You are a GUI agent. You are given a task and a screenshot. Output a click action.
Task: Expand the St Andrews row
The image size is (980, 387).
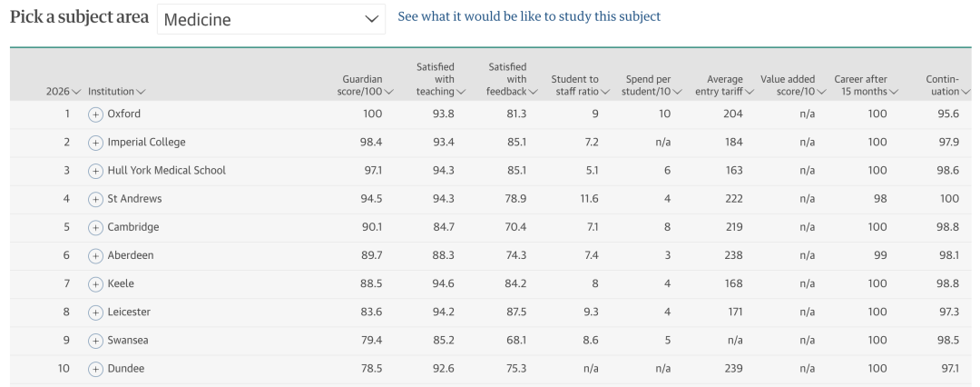pyautogui.click(x=95, y=199)
